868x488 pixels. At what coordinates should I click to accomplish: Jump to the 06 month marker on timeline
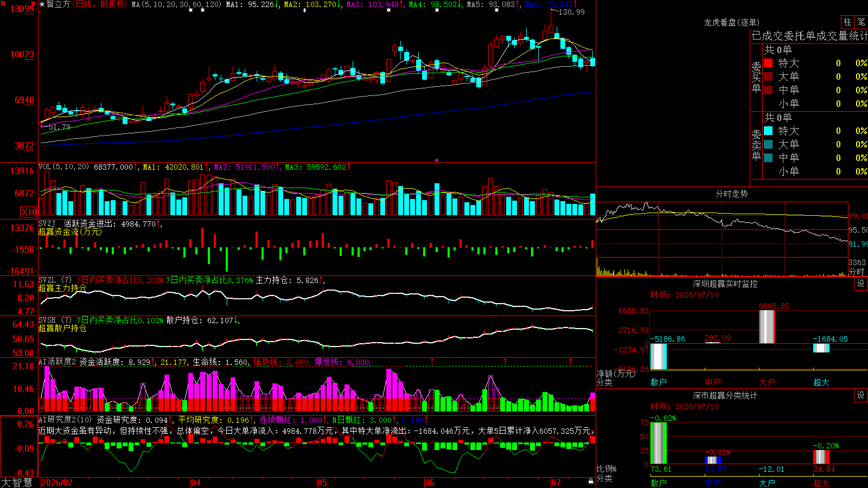[x=430, y=483]
